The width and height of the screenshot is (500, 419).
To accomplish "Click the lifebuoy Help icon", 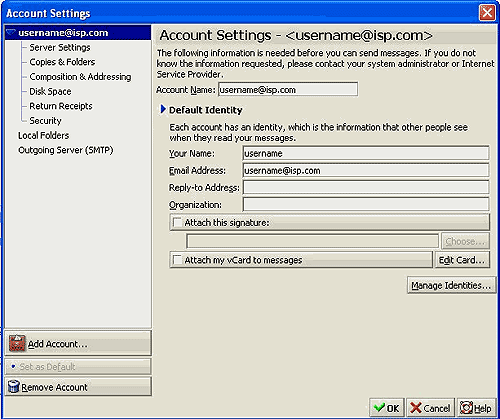I will (466, 407).
